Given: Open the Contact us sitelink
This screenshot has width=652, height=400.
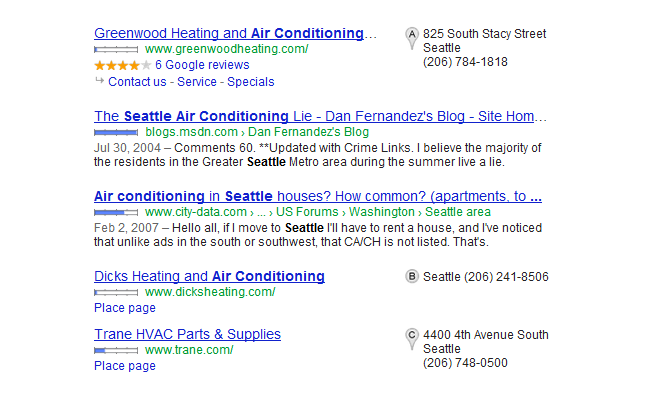Looking at the screenshot, I should click(139, 82).
